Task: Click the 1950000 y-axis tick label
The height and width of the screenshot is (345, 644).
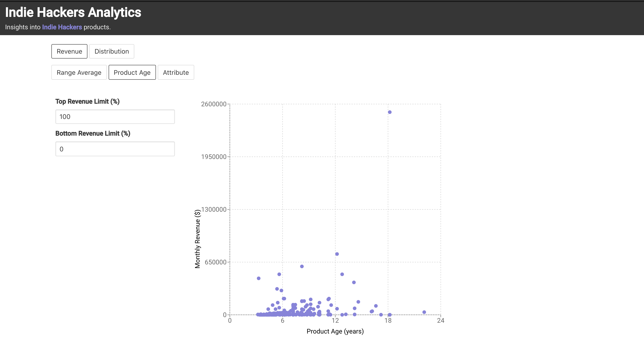Action: [214, 157]
